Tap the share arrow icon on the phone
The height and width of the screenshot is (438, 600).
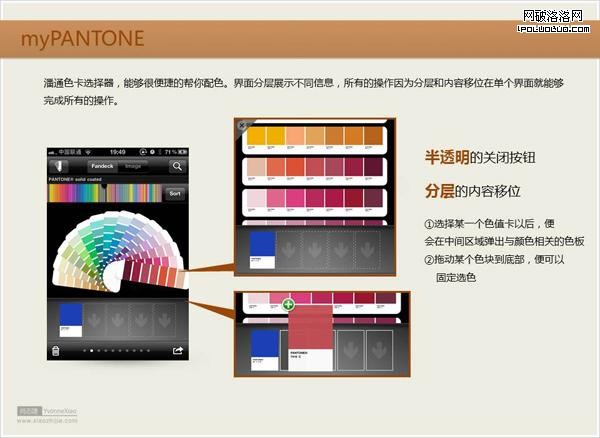click(x=178, y=350)
